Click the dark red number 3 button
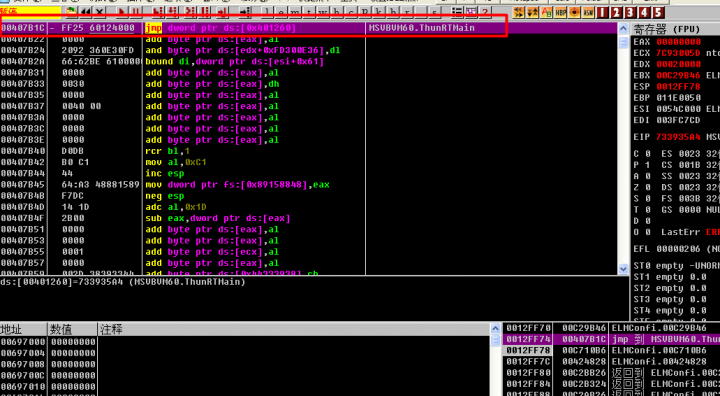The width and height of the screenshot is (720, 396). [x=630, y=12]
